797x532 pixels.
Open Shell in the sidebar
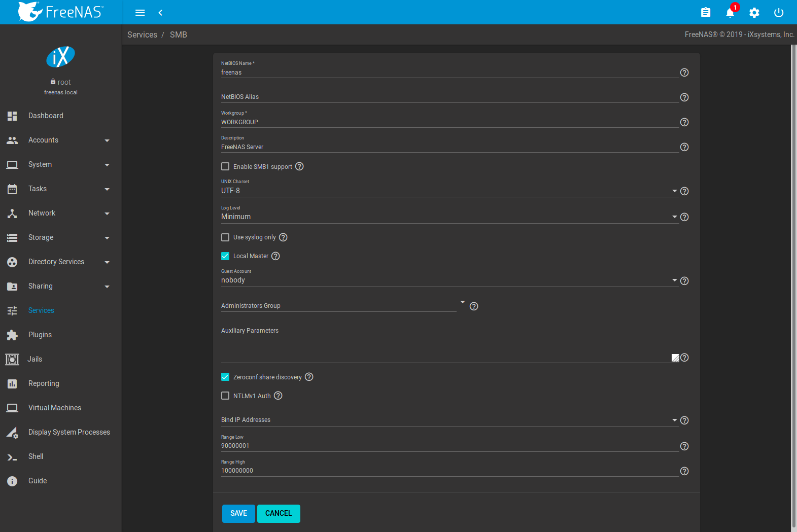tap(61, 456)
